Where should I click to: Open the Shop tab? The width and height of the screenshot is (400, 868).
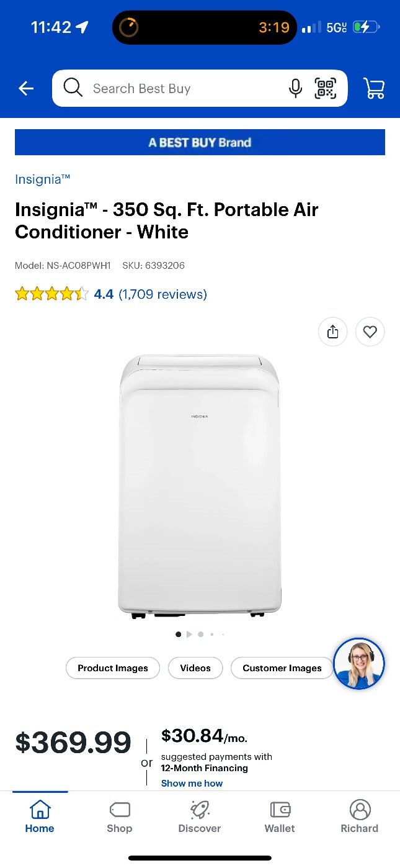pyautogui.click(x=119, y=817)
